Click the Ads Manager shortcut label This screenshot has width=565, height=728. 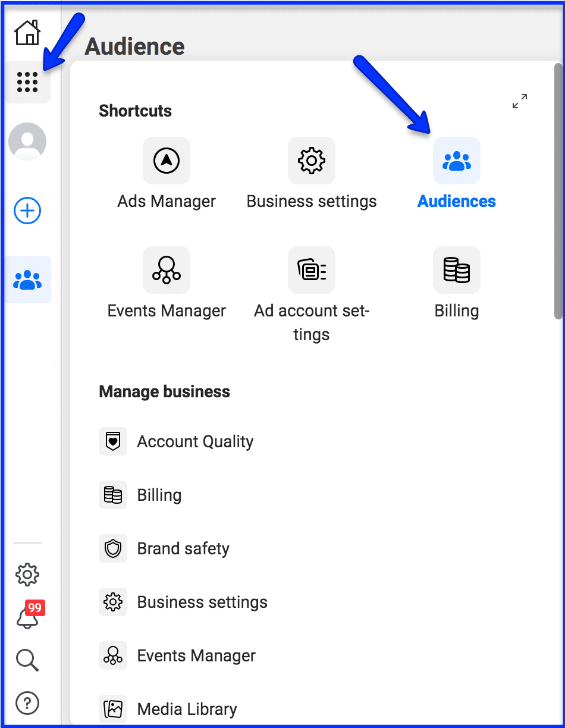coord(167,202)
